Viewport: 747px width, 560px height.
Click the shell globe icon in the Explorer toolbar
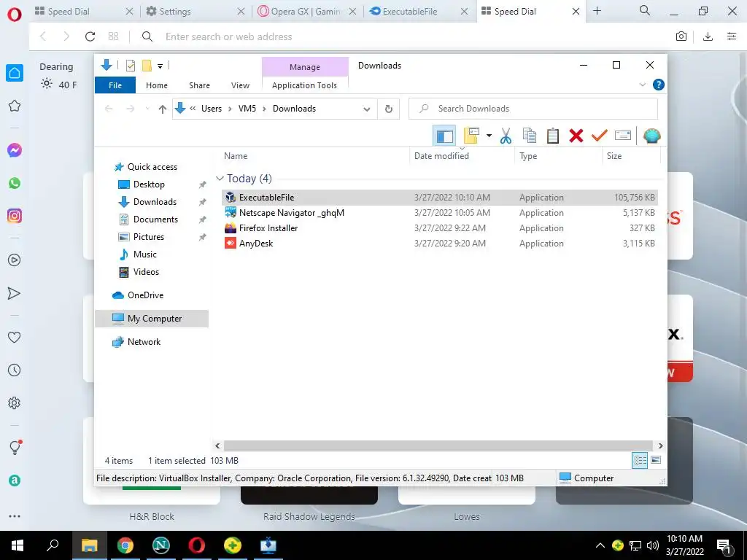[x=651, y=136]
